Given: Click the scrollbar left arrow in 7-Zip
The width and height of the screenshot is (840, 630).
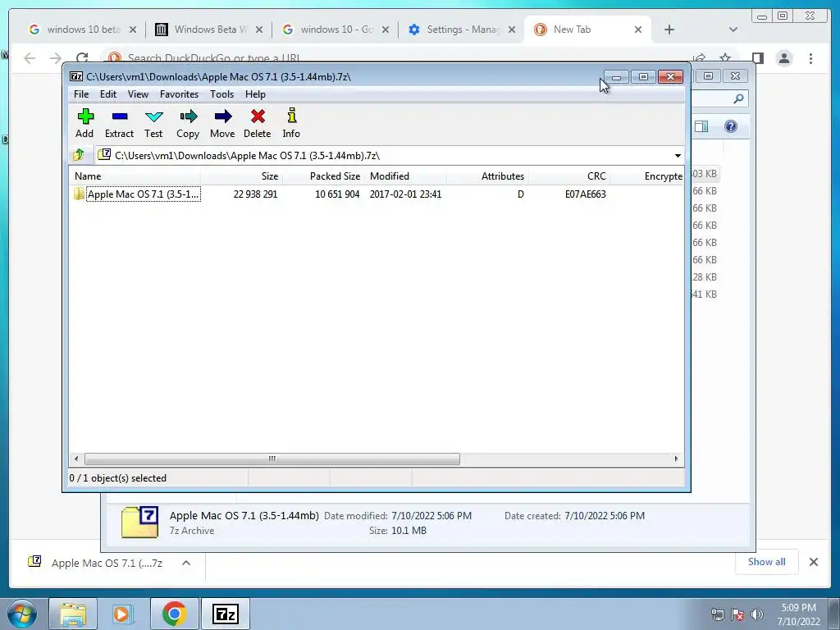Looking at the screenshot, I should 76,459.
